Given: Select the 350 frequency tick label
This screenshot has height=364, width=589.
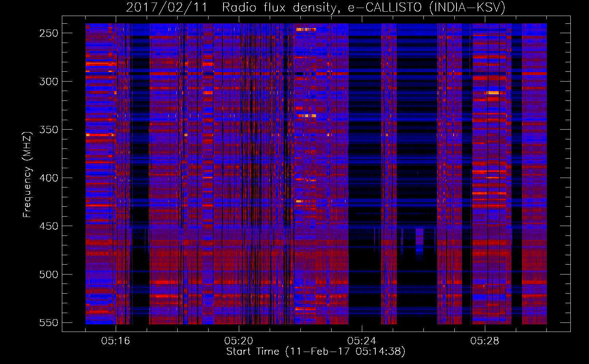Looking at the screenshot, I should point(49,130).
